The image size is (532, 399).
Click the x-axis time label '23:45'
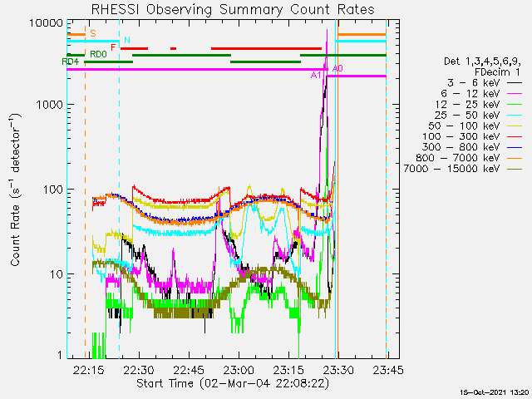(388, 370)
